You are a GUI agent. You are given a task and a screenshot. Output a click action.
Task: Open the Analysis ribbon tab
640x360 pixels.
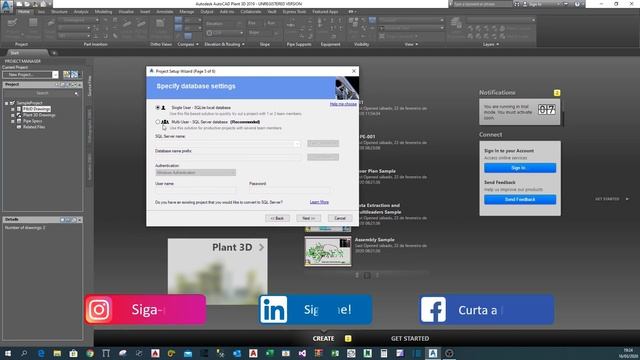click(x=81, y=12)
